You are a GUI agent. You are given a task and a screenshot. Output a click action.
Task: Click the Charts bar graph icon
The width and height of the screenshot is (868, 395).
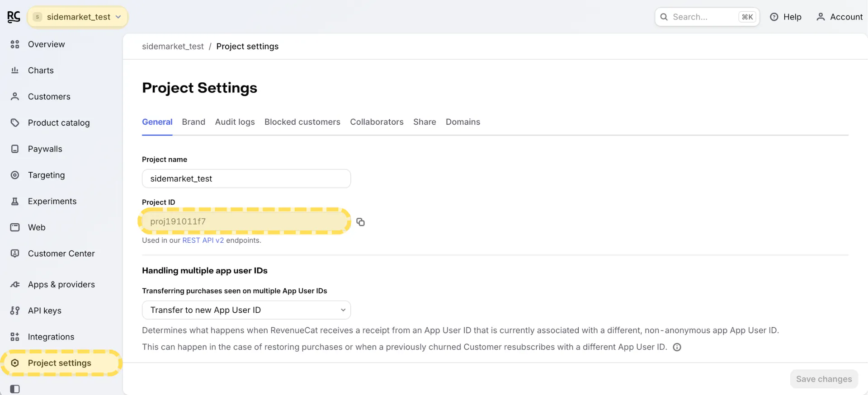click(15, 71)
